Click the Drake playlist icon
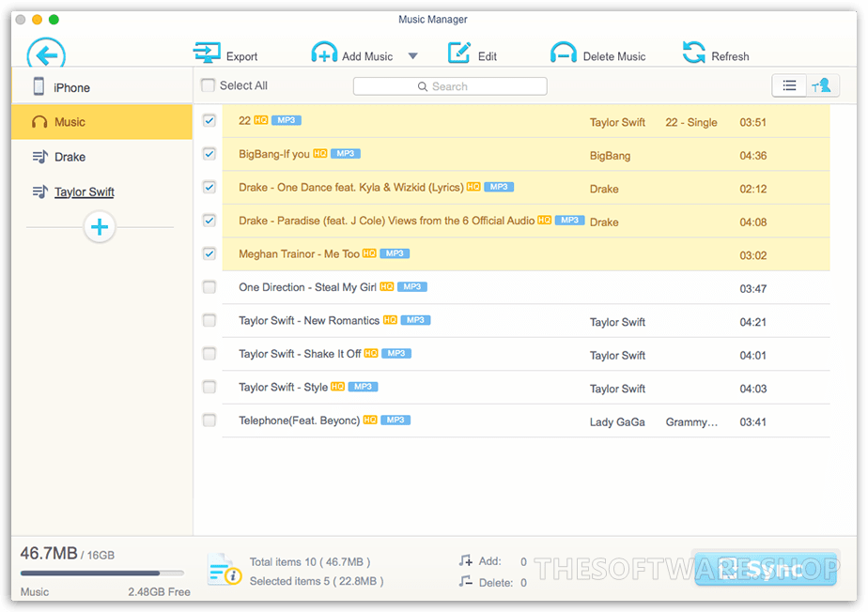Image resolution: width=868 pixels, height=612 pixels. pyautogui.click(x=39, y=157)
